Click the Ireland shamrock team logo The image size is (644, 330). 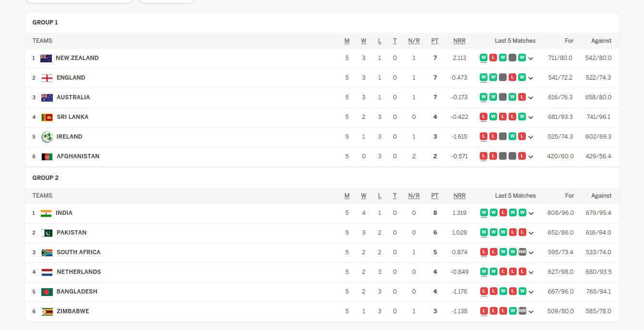pos(47,137)
